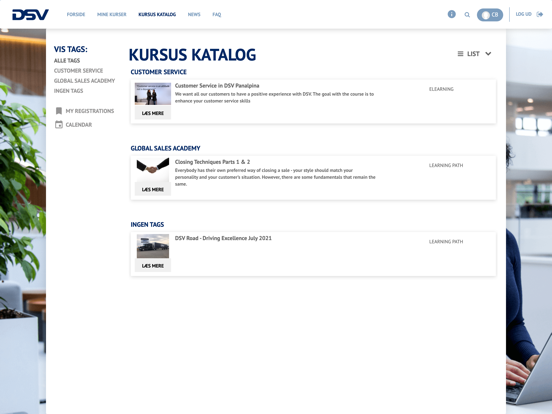Click the list view lines icon
552x414 pixels.
pyautogui.click(x=460, y=54)
